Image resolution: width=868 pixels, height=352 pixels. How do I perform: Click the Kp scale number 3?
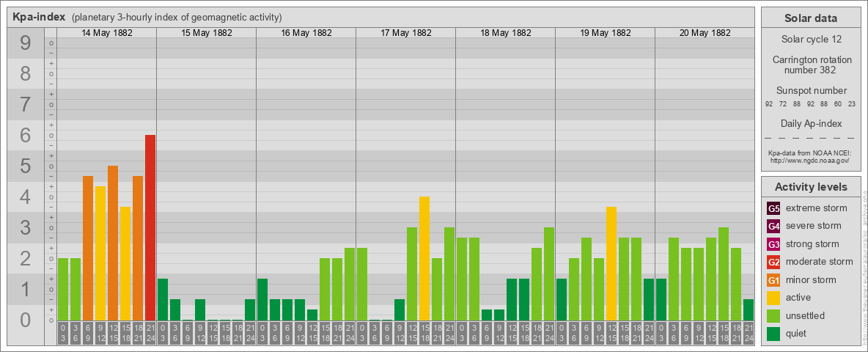tap(26, 228)
